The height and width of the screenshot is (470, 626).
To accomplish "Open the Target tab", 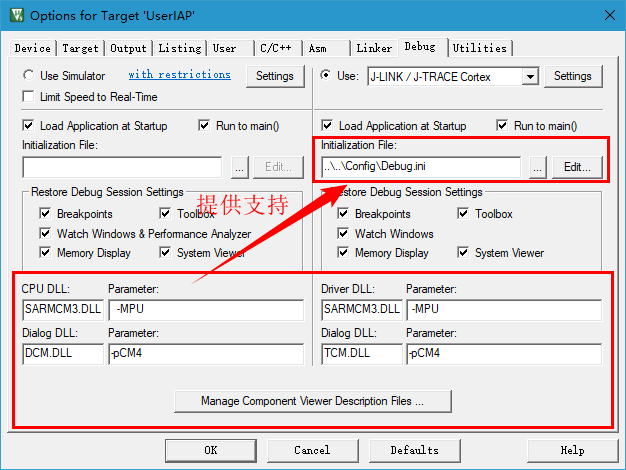I will click(x=80, y=48).
